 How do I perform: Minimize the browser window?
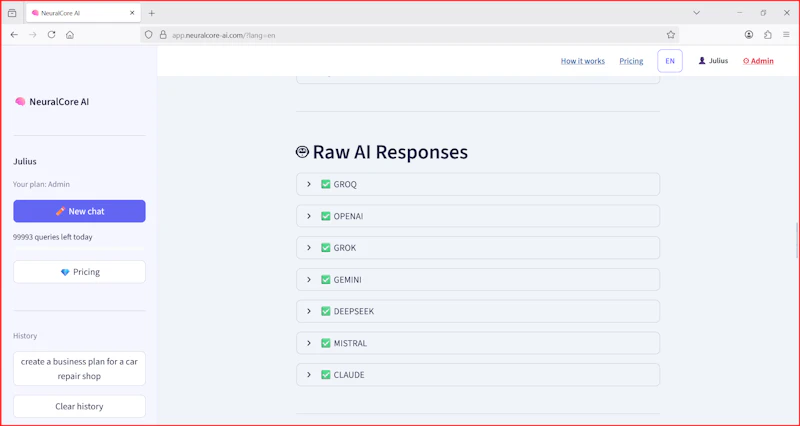[x=740, y=13]
